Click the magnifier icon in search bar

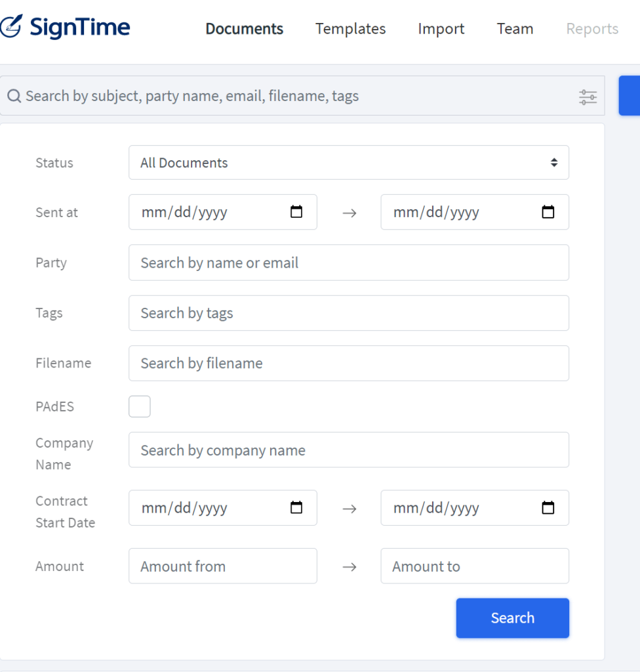(14, 96)
